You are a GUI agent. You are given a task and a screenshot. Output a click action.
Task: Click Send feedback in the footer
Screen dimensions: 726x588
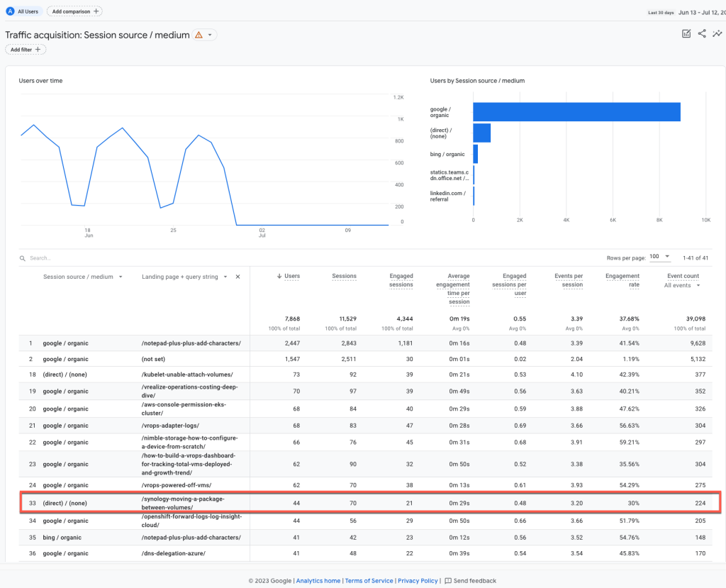pyautogui.click(x=471, y=581)
